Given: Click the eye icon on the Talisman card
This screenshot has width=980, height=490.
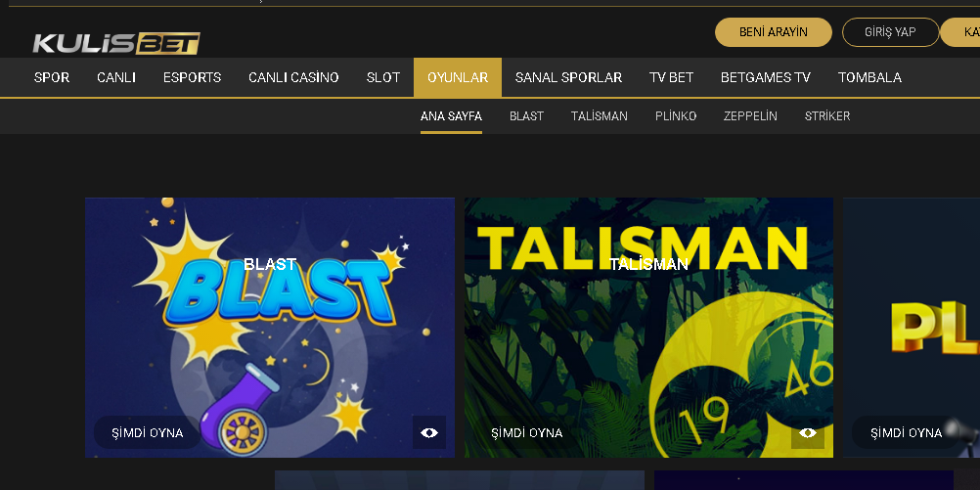Looking at the screenshot, I should coord(808,432).
